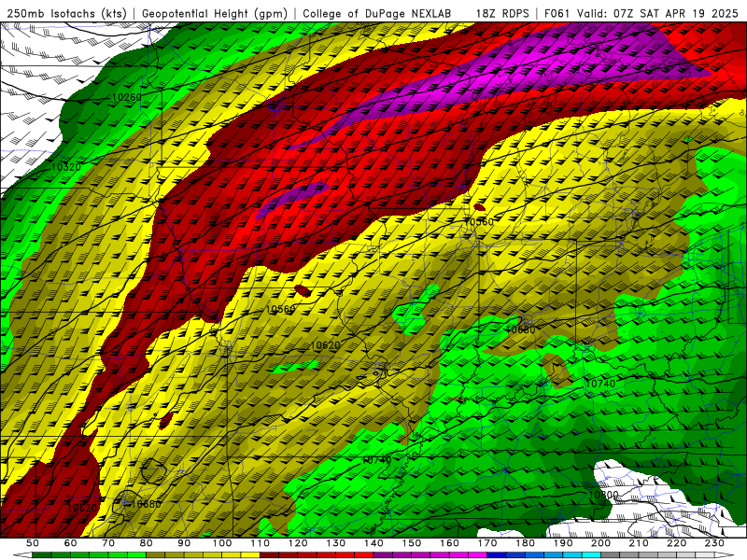Click the 10320 height contour label
The width and height of the screenshot is (747, 560).
(x=65, y=167)
